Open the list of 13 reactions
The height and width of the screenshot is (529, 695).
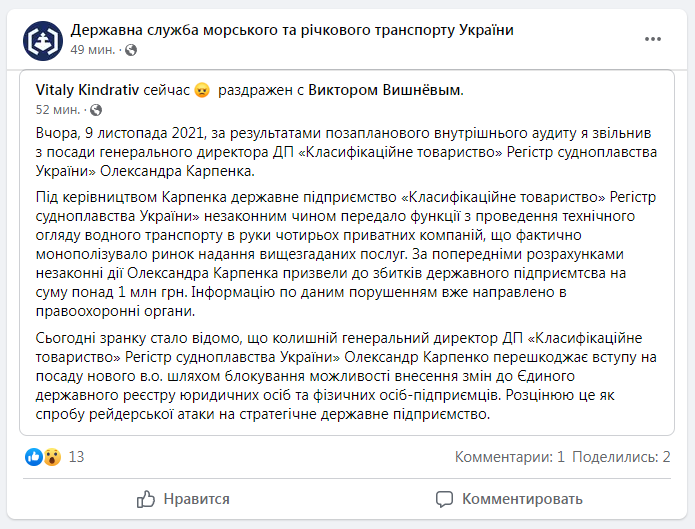[x=76, y=457]
